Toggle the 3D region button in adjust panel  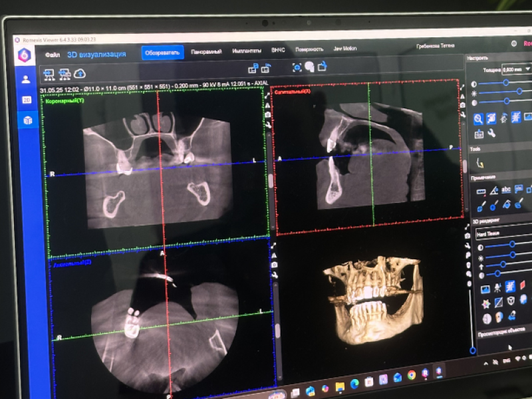point(491,118)
